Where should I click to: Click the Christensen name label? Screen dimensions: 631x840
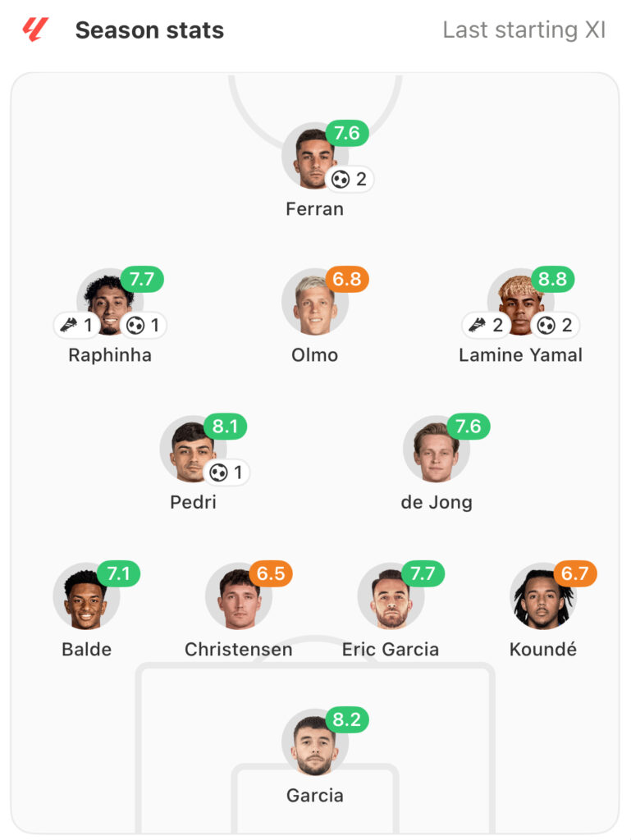tap(238, 650)
